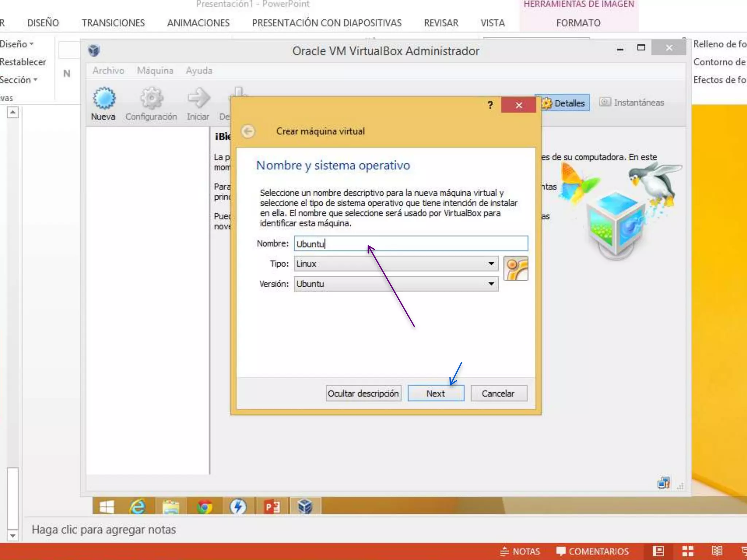Expand the Tipo Linux dropdown

[491, 264]
